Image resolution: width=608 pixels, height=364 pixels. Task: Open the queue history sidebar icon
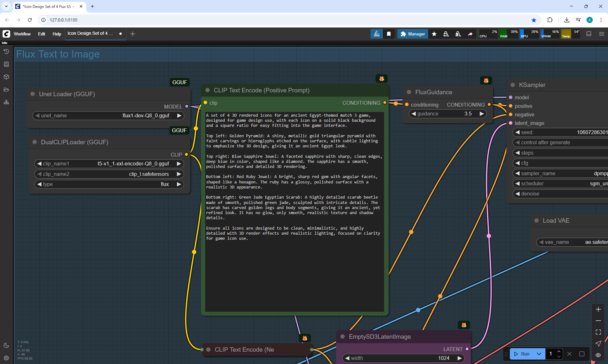(6, 52)
